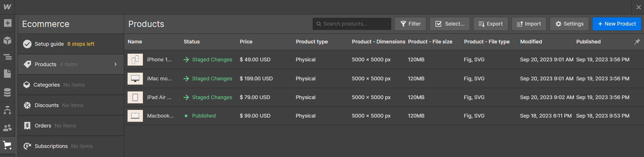Click the Macbook... product name
The height and width of the screenshot is (157, 644).
pos(160,116)
